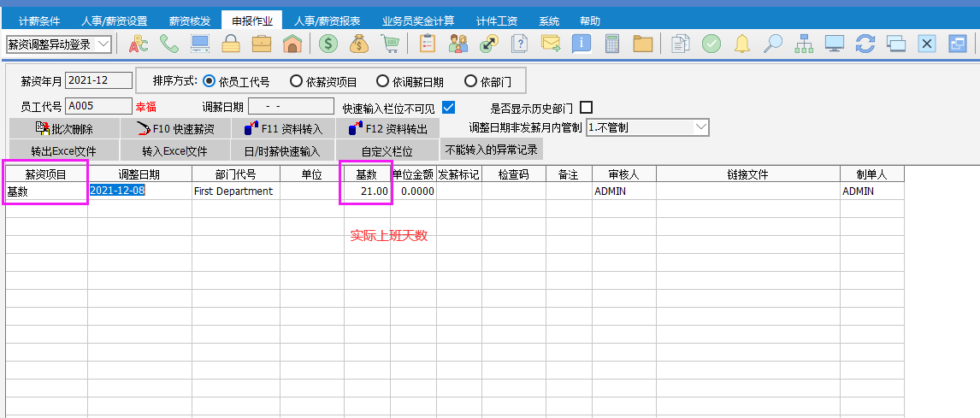Click the 0.0000 unit amount cell
The height and width of the screenshot is (418, 980).
[x=413, y=191]
